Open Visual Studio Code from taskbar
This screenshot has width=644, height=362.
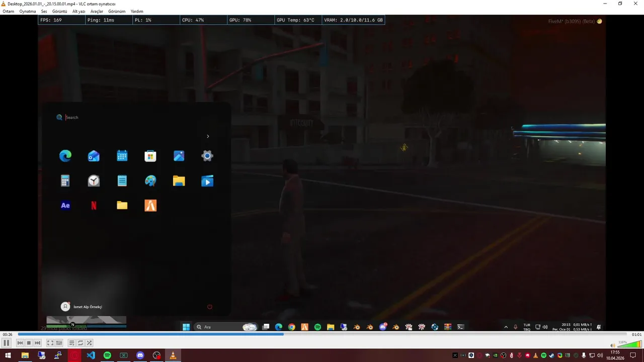coord(91,355)
